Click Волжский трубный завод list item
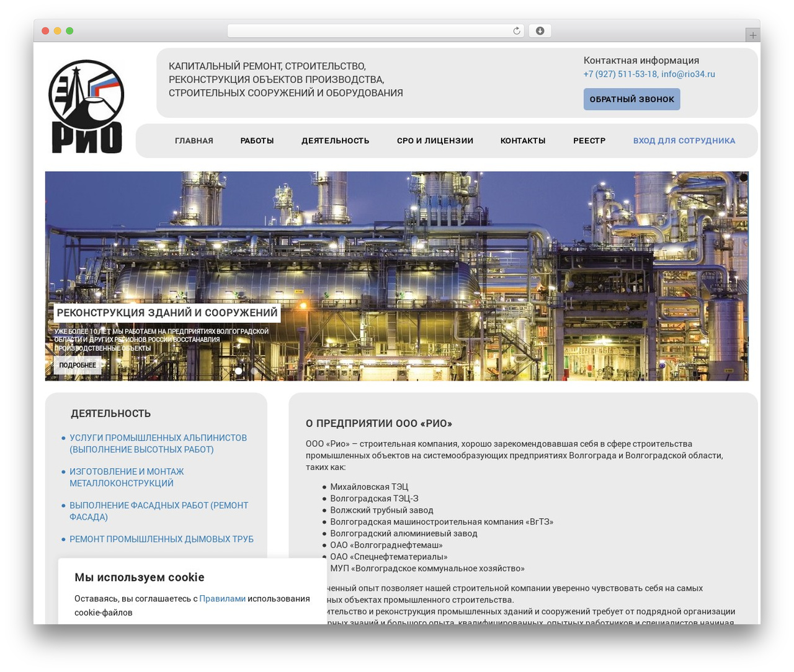This screenshot has height=672, width=794. (381, 510)
